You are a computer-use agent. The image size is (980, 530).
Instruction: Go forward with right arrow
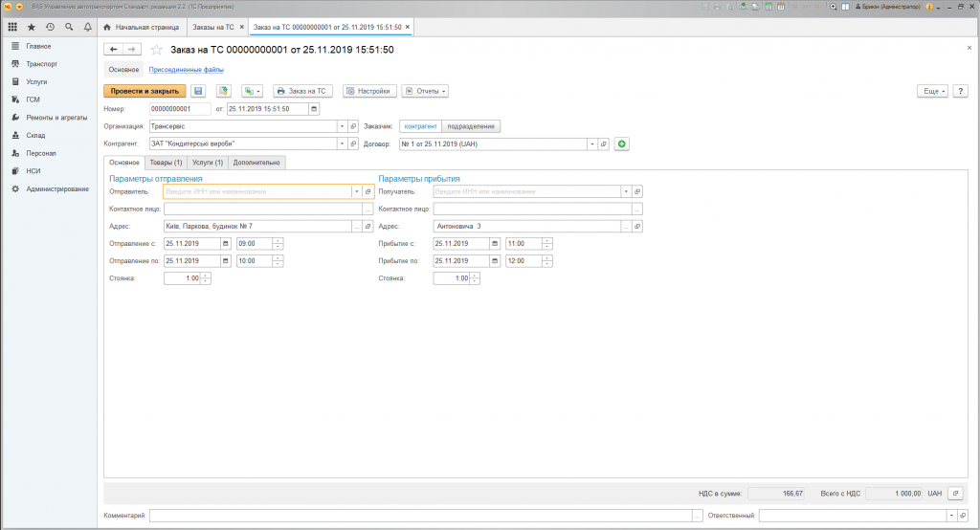coord(131,50)
